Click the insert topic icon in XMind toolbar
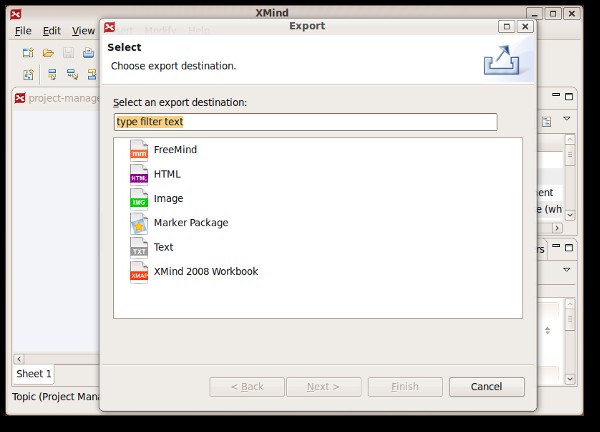Screen dimensions: 600x432 point(52,74)
